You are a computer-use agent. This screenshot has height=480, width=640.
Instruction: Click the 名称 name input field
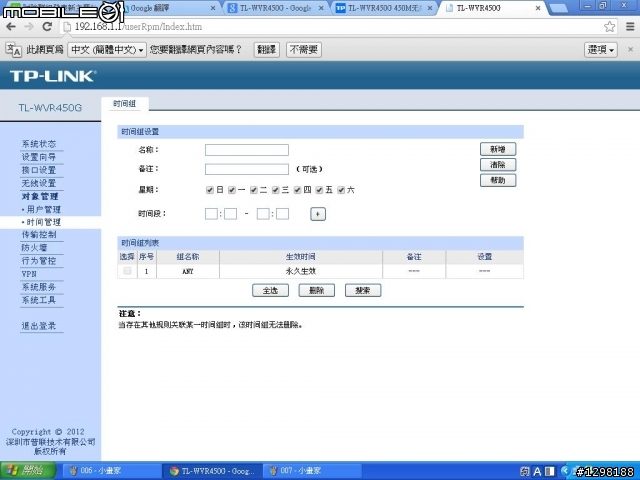pos(247,150)
